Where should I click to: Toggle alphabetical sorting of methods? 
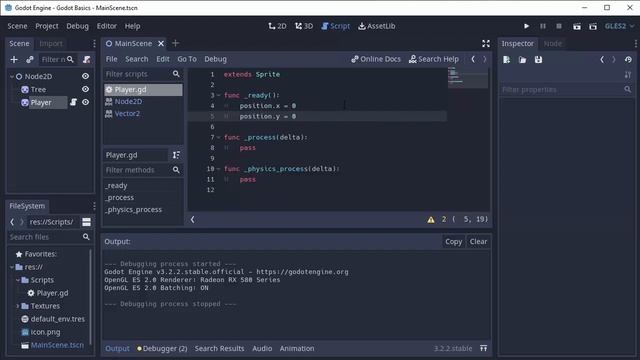click(176, 155)
